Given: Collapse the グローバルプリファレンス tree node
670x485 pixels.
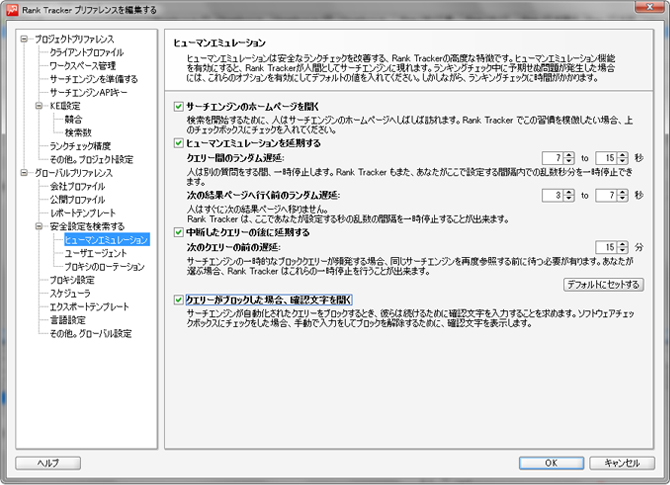Looking at the screenshot, I should (24, 173).
